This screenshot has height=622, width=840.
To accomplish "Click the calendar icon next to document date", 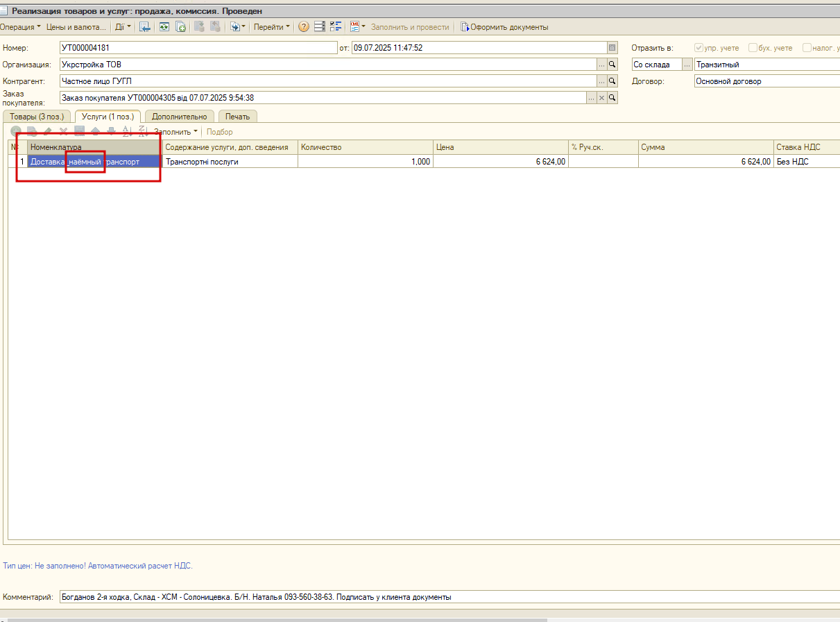I will [612, 48].
